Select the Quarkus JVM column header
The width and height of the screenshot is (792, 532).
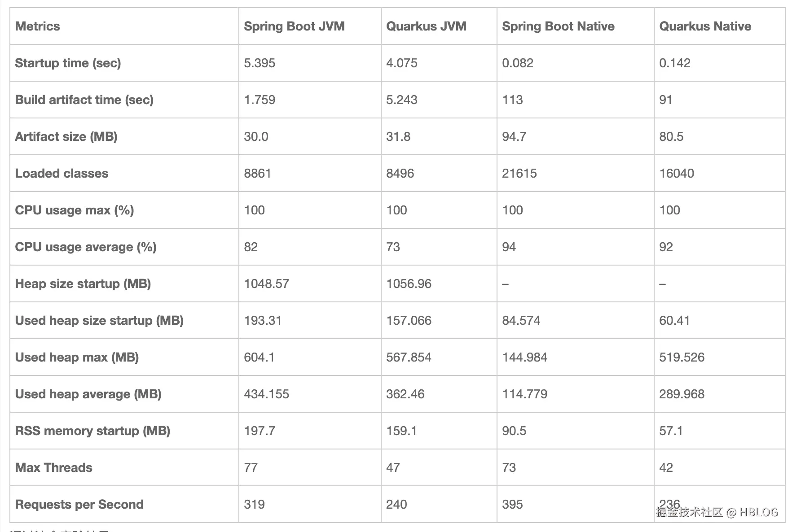[x=426, y=26]
